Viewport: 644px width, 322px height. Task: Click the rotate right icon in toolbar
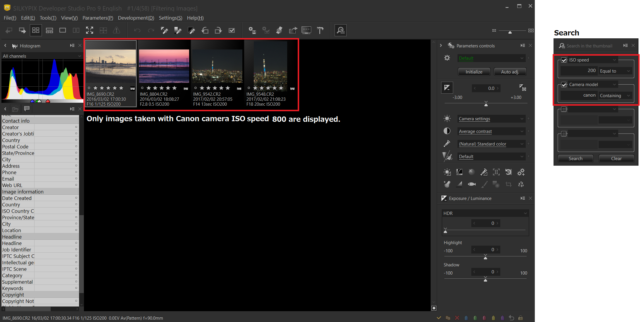218,30
